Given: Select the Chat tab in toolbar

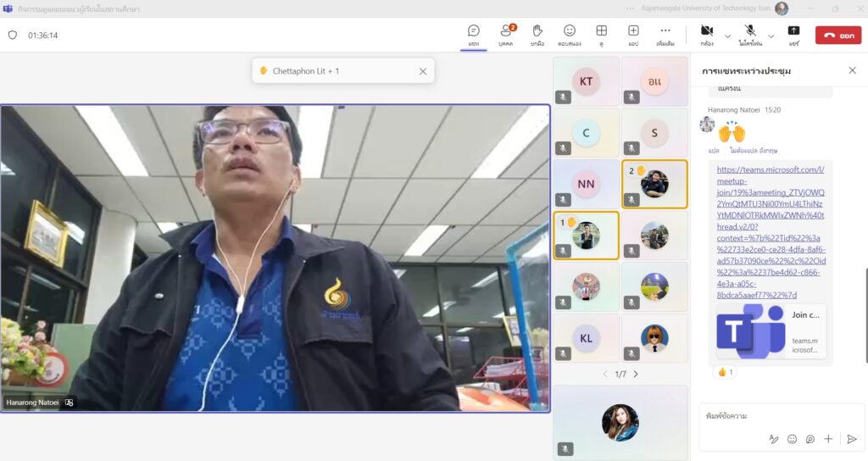Looking at the screenshot, I should tap(474, 35).
